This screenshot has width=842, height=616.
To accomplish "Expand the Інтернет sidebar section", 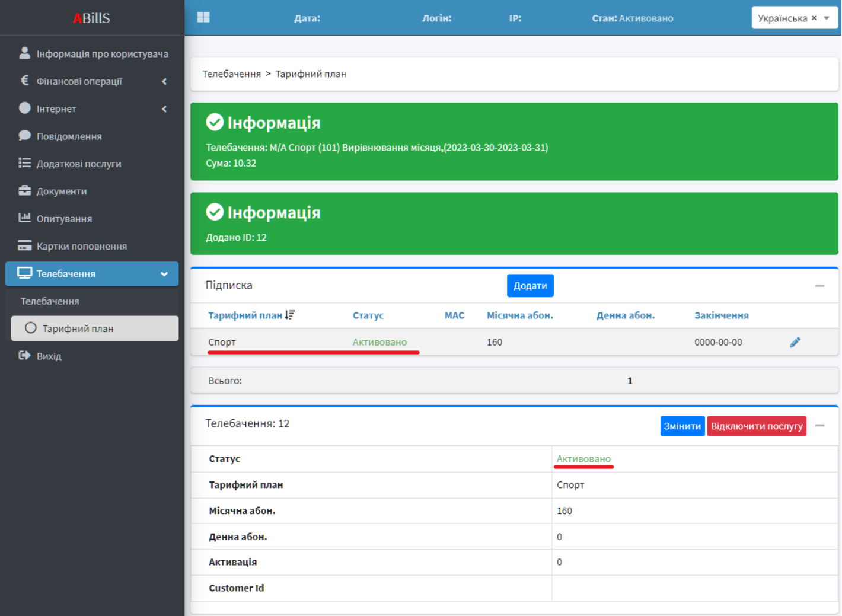I will pyautogui.click(x=164, y=108).
